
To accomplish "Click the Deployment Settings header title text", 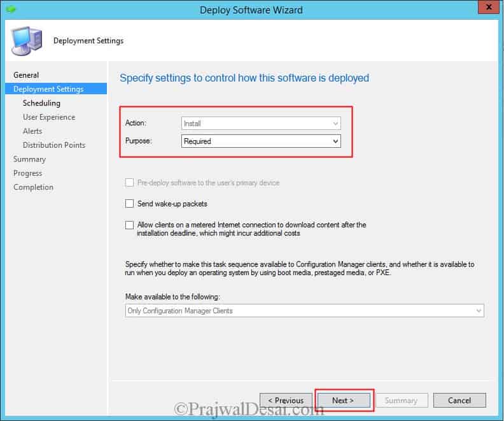I will coord(88,41).
